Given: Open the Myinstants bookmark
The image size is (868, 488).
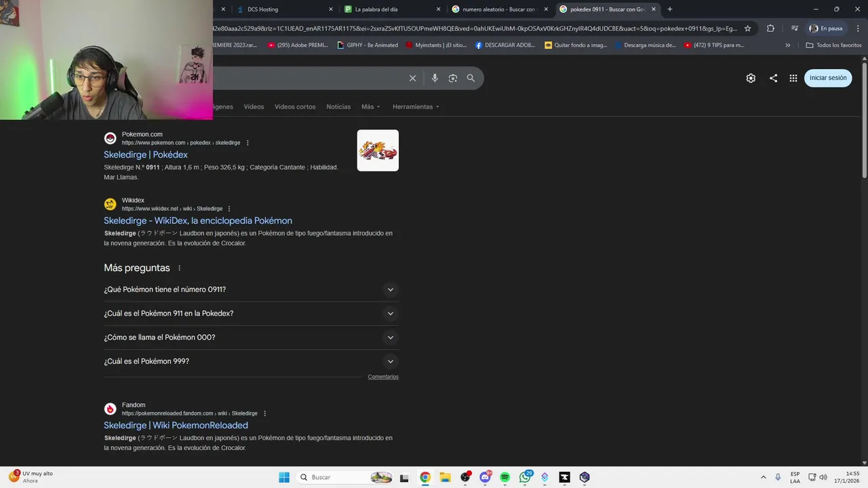Looking at the screenshot, I should 437,45.
